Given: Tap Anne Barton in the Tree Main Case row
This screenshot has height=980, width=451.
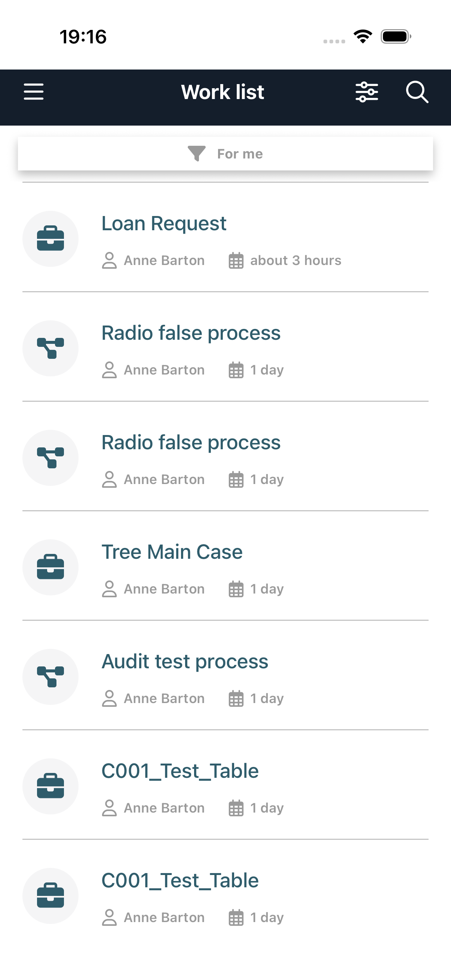Looking at the screenshot, I should (x=164, y=589).
